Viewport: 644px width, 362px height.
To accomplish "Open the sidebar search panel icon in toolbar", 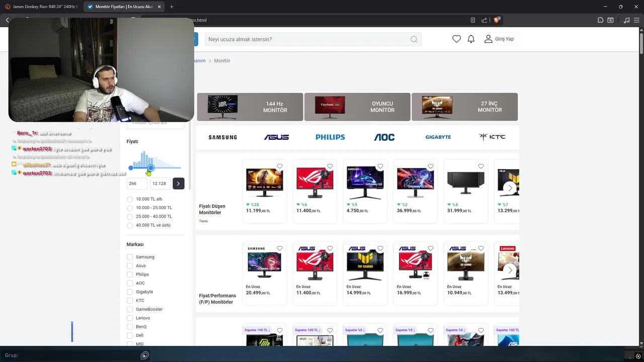I will click(x=610, y=20).
